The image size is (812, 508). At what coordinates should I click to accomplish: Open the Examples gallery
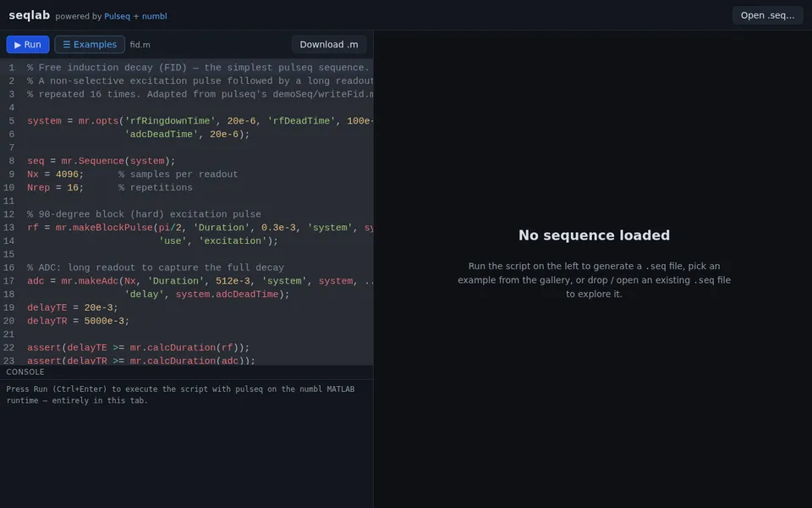click(x=90, y=45)
